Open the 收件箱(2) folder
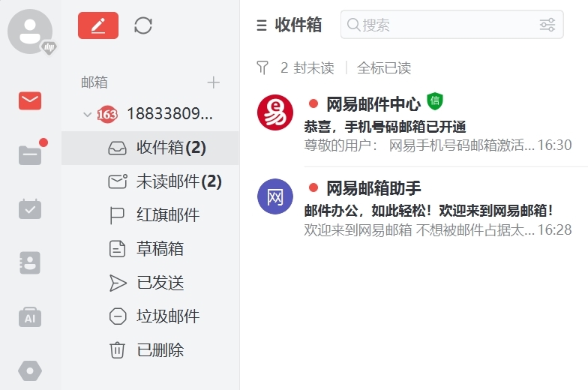 click(x=150, y=148)
